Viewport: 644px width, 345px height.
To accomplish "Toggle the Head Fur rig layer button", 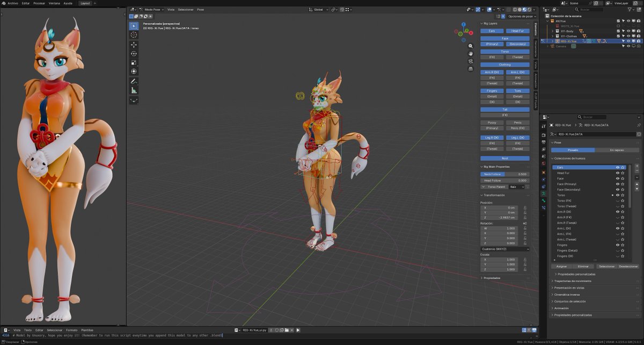I will pyautogui.click(x=517, y=31).
